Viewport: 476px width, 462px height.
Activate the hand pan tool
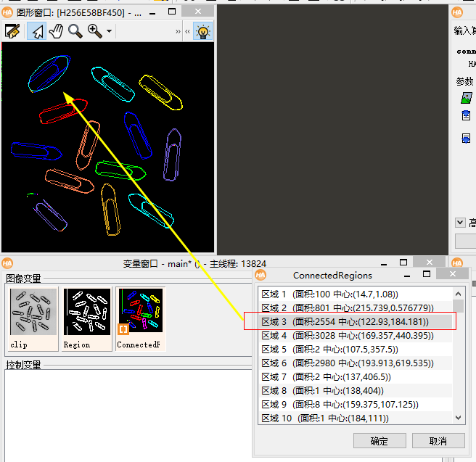tap(56, 31)
